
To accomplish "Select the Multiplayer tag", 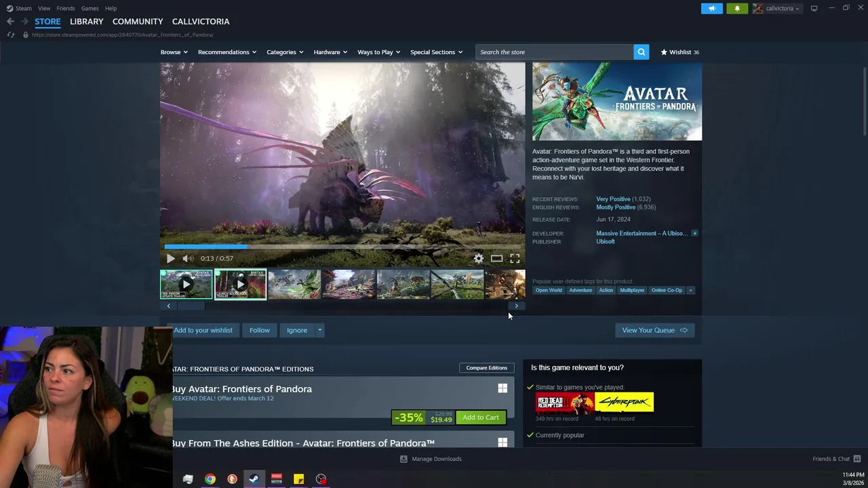I will tap(632, 290).
